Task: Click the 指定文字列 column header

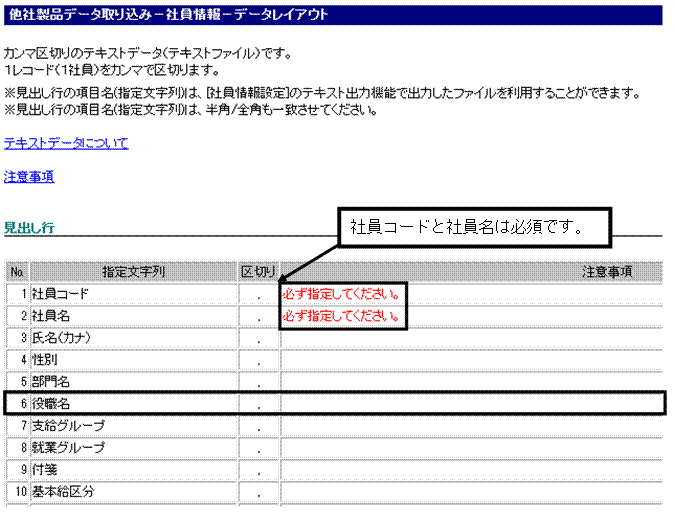Action: click(x=134, y=272)
